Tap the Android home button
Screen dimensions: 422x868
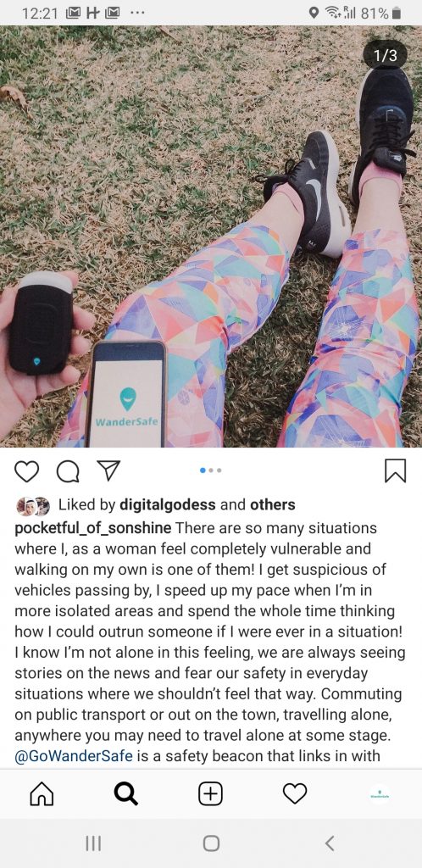pos(211,843)
